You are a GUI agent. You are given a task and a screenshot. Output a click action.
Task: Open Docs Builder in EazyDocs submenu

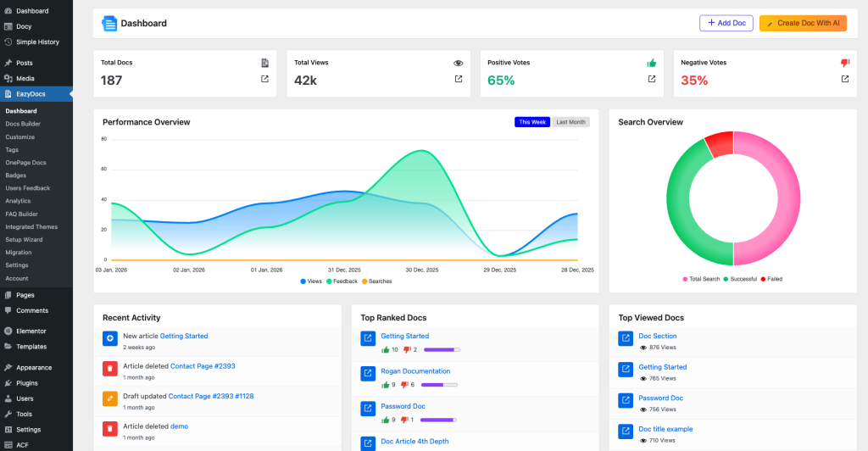(23, 124)
